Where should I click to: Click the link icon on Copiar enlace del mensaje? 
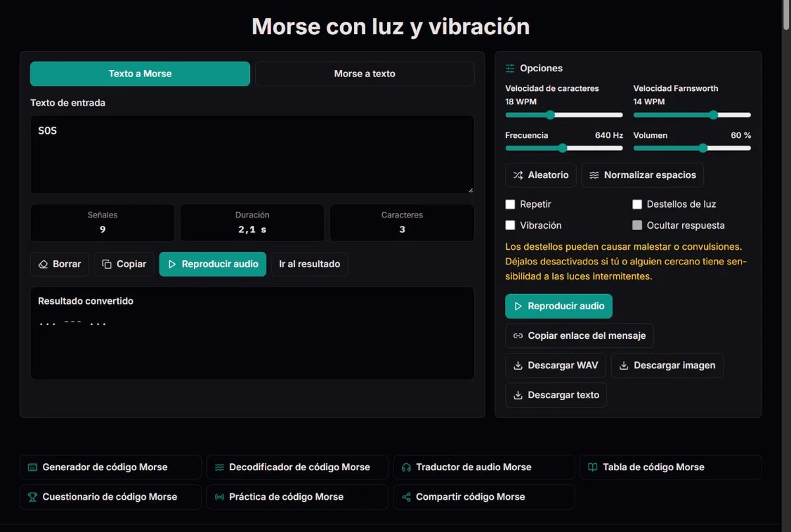[x=518, y=336]
